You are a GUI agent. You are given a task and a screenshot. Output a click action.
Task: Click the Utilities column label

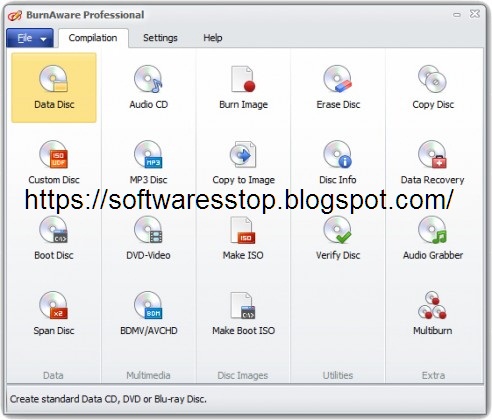[338, 376]
